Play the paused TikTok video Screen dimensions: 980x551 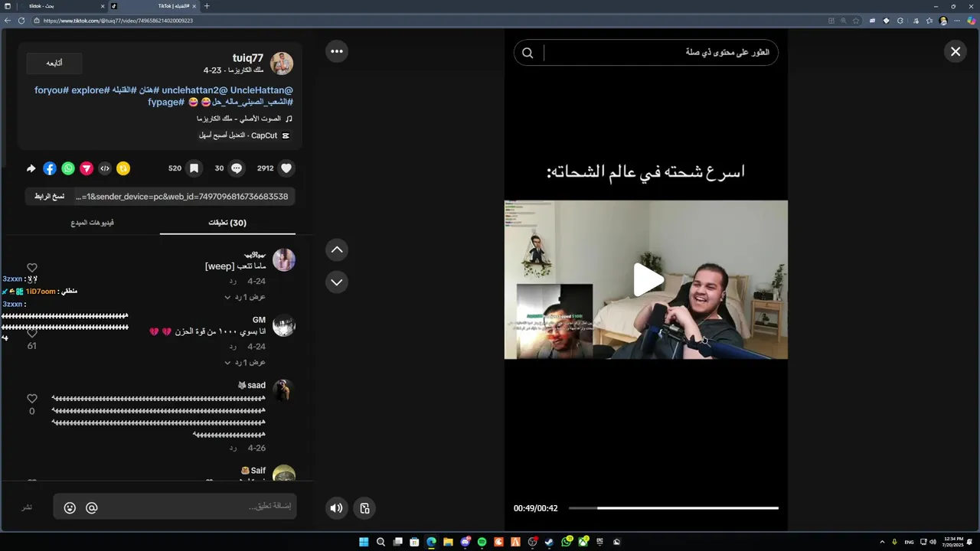[x=648, y=280]
